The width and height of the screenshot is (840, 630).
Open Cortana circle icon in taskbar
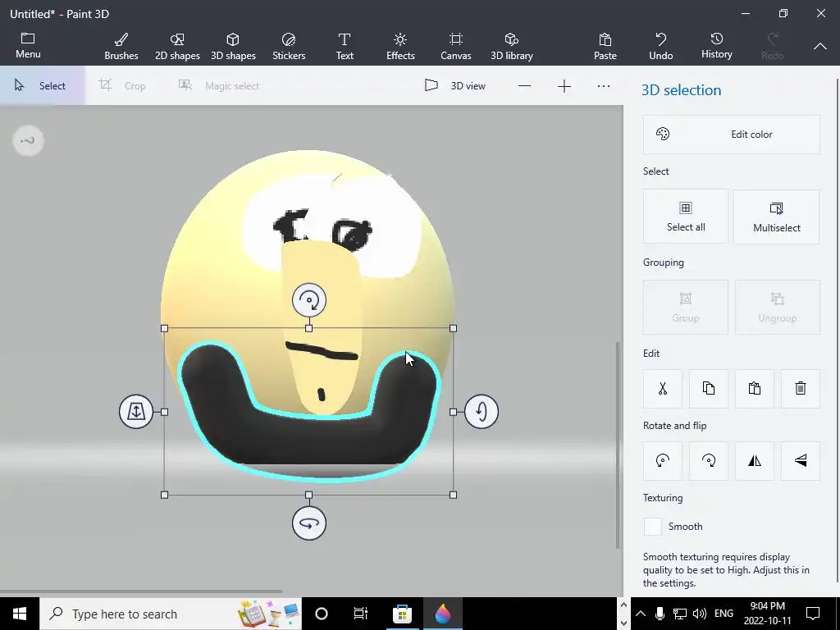(322, 614)
